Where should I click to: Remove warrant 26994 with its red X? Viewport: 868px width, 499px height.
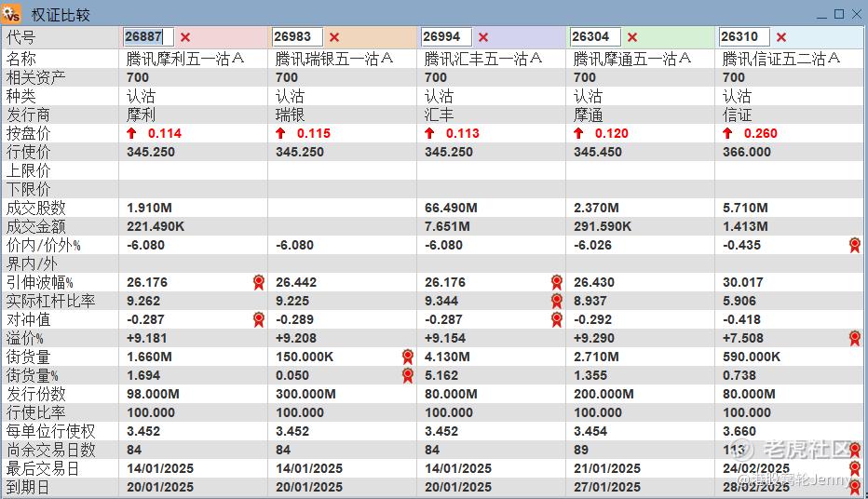point(483,37)
